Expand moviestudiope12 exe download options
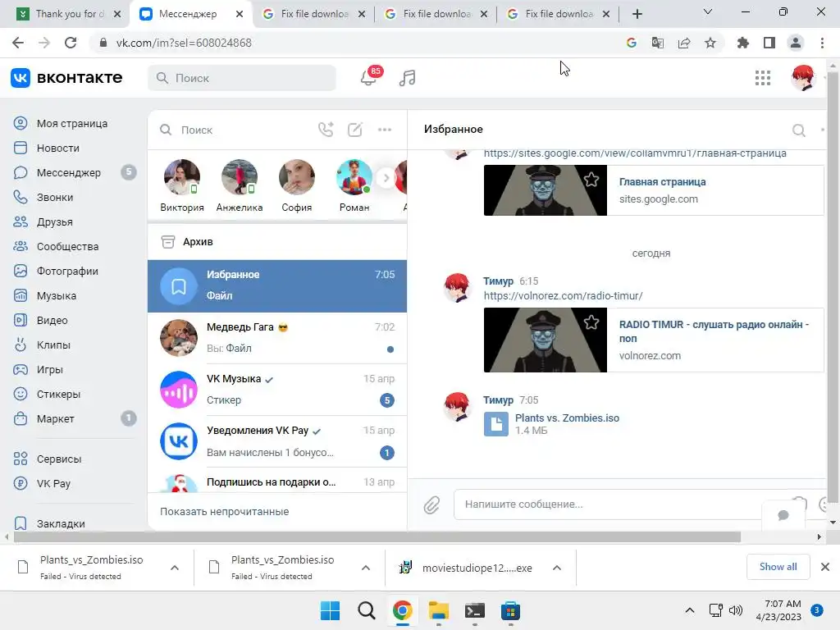This screenshot has width=840, height=630. tap(557, 568)
